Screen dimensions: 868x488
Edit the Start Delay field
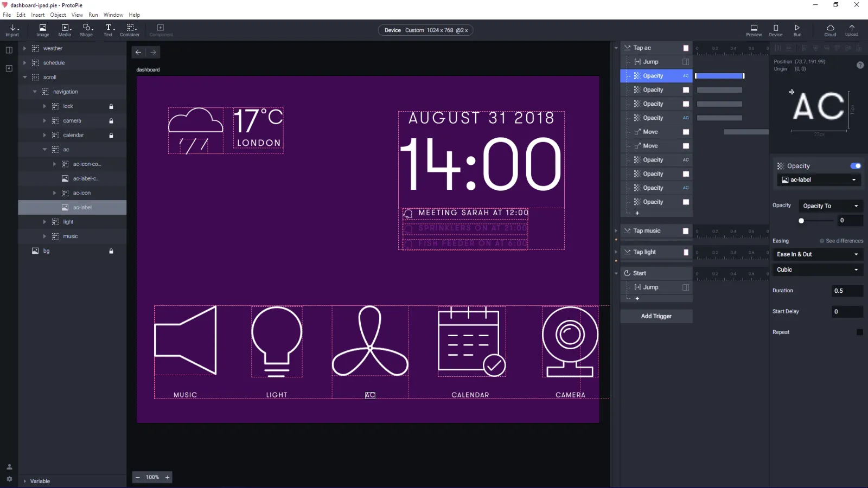847,312
